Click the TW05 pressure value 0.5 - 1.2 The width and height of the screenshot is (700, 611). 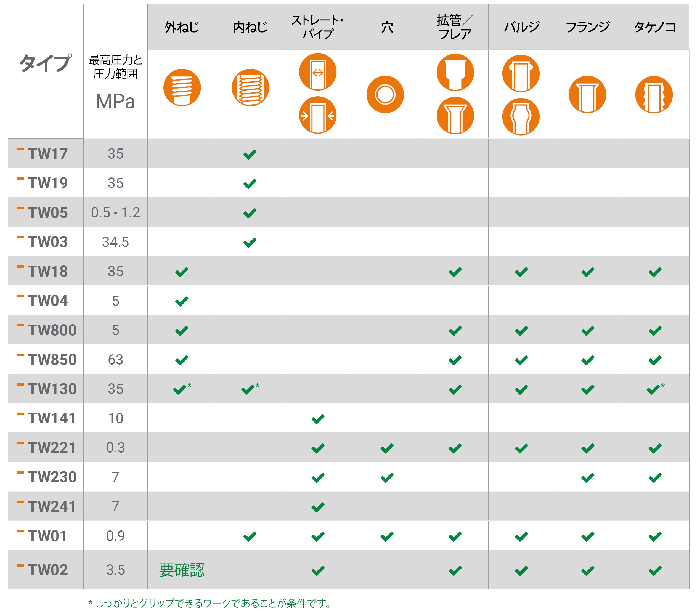116,212
